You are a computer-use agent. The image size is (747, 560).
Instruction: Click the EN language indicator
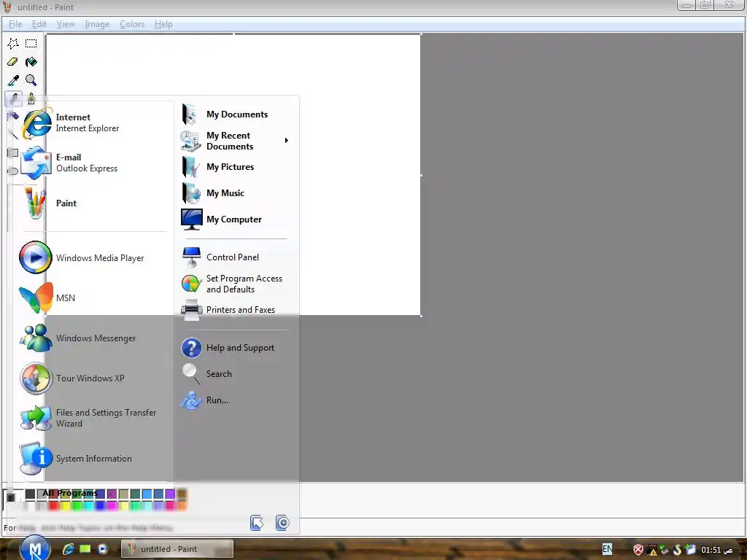coord(608,549)
